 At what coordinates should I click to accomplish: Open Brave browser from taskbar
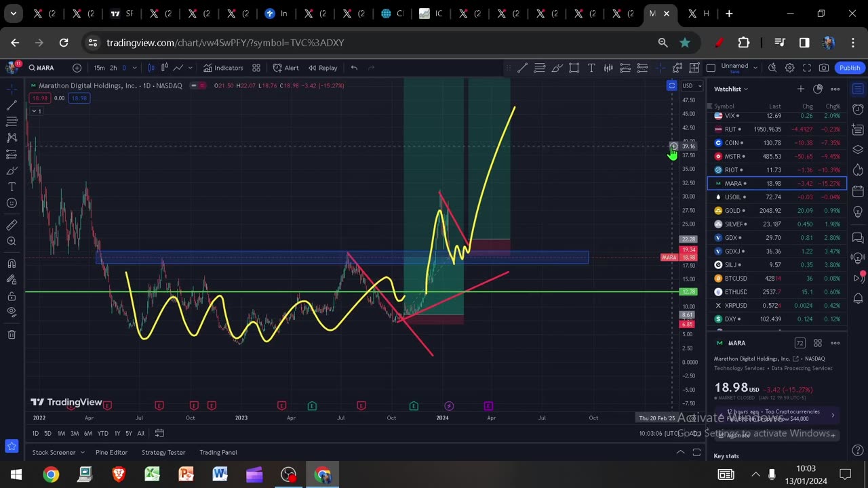click(119, 474)
